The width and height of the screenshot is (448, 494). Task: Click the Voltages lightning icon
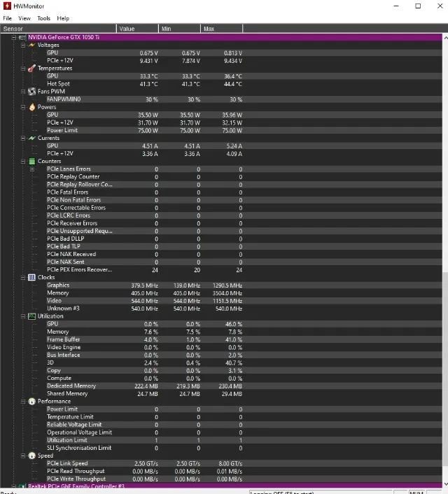click(x=31, y=45)
